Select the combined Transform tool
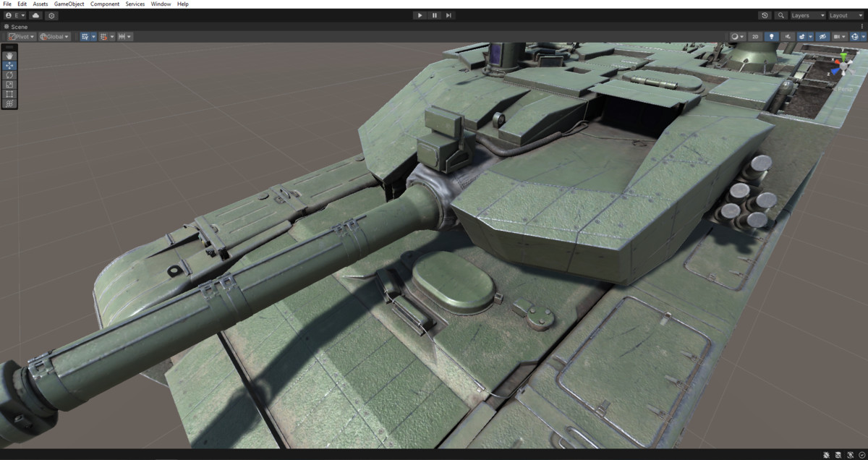The height and width of the screenshot is (460, 868). 9,104
